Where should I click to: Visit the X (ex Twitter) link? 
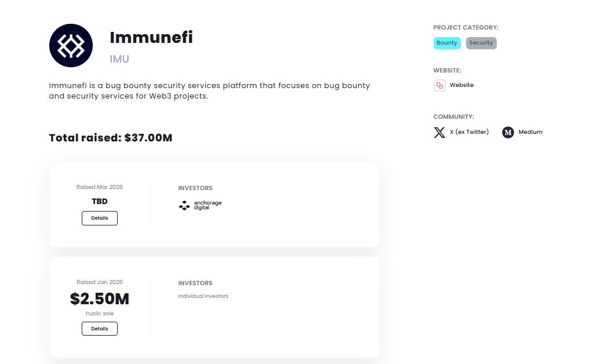[x=468, y=132]
